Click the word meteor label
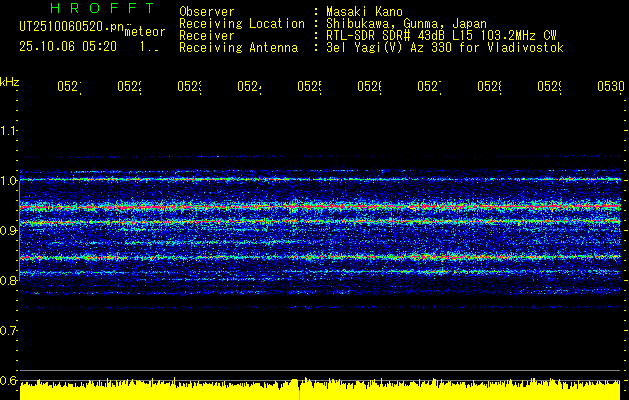 (x=145, y=32)
